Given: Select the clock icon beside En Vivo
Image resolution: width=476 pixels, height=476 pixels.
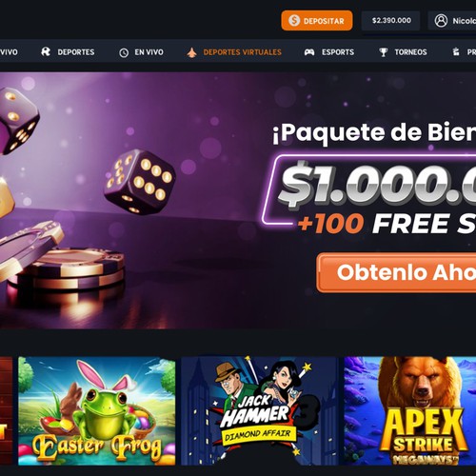Looking at the screenshot, I should point(124,52).
